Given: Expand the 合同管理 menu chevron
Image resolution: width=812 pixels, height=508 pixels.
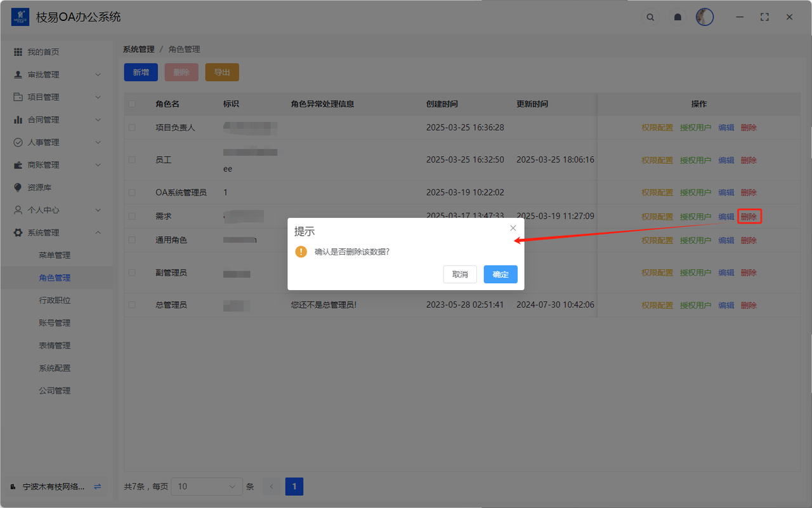Looking at the screenshot, I should pyautogui.click(x=98, y=119).
